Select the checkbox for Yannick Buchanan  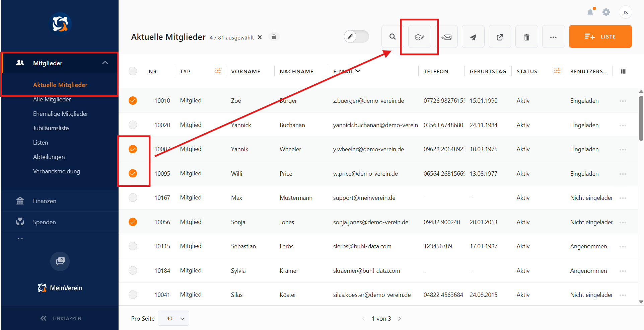(x=133, y=125)
